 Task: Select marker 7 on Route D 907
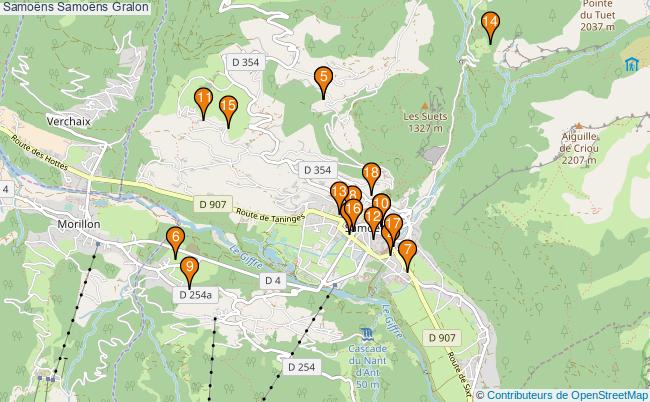[407, 255]
